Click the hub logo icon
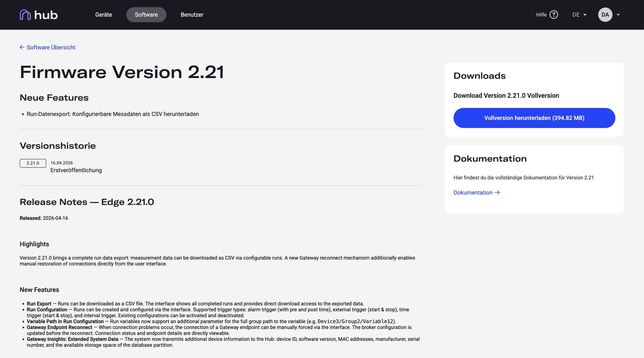 click(25, 15)
